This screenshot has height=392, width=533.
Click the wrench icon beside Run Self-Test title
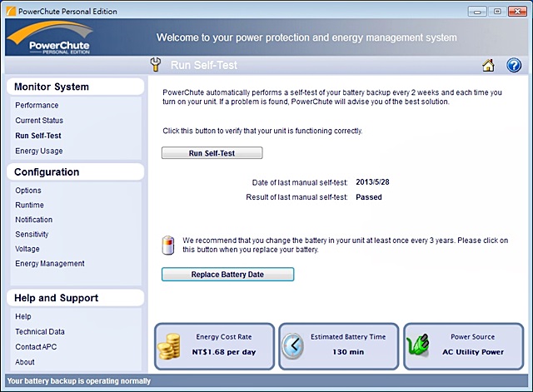click(x=156, y=65)
